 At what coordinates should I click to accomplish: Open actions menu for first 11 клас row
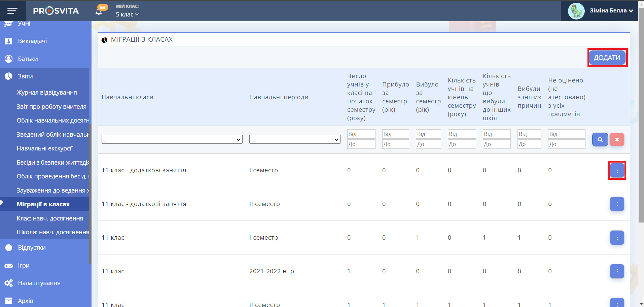617,238
